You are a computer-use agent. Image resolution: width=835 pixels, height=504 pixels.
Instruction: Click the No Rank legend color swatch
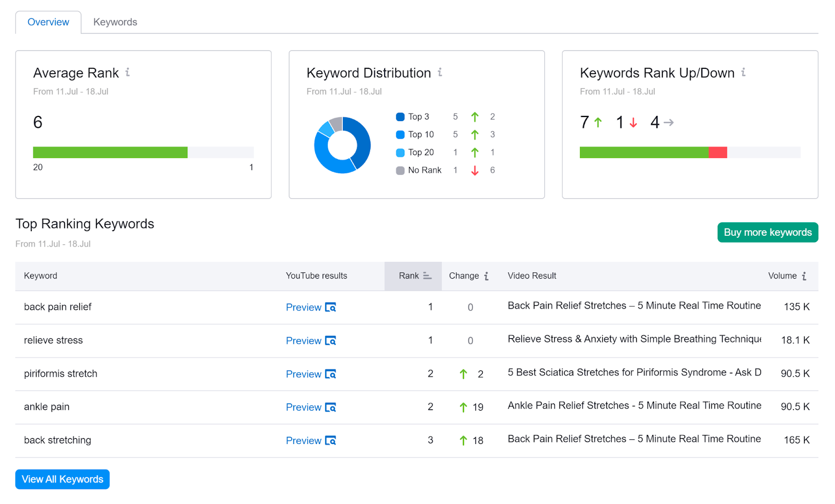pyautogui.click(x=400, y=171)
